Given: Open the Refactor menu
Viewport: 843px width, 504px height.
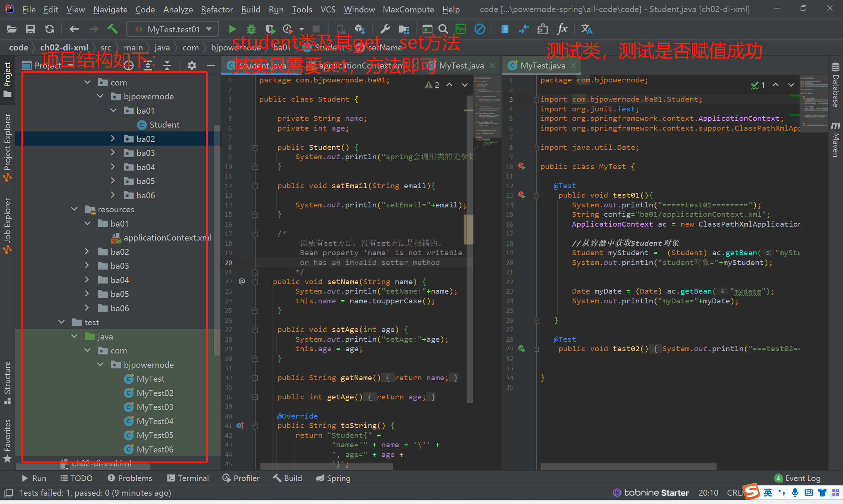Looking at the screenshot, I should (217, 9).
